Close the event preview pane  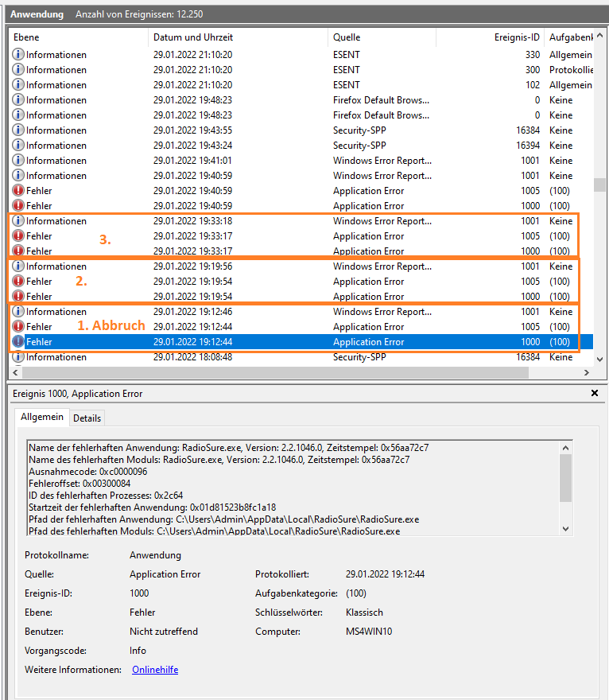(594, 393)
